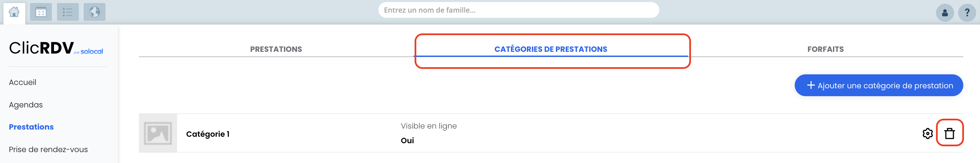Open settings gear for Catégorie 1
Image resolution: width=980 pixels, height=163 pixels.
tap(927, 133)
